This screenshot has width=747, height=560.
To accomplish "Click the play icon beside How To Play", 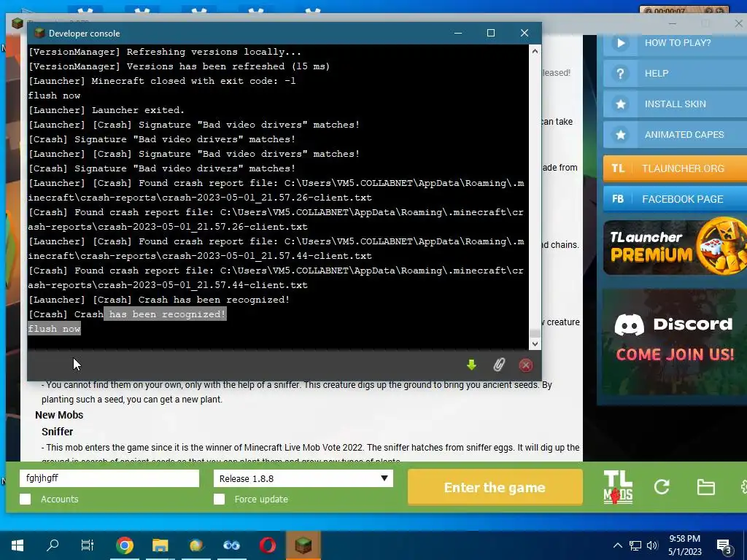I will pos(621,43).
